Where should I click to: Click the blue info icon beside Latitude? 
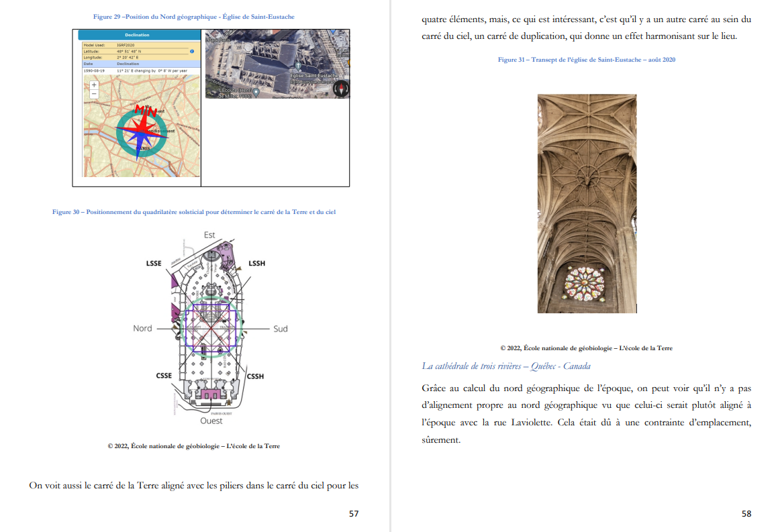[x=192, y=51]
